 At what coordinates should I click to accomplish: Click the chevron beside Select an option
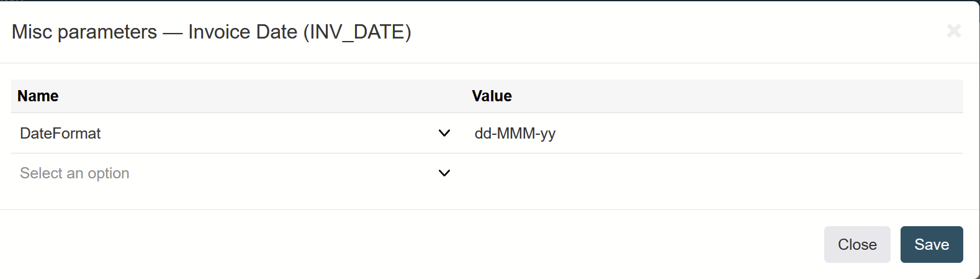click(x=444, y=173)
